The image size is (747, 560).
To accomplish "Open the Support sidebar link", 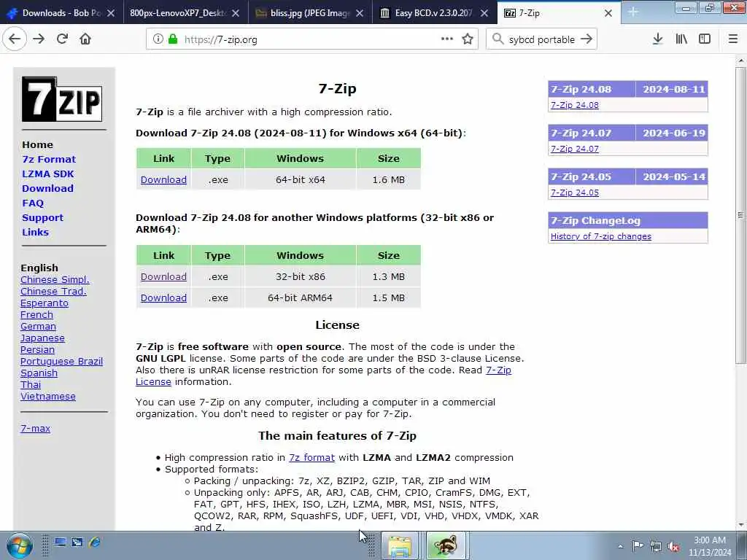I will point(42,217).
